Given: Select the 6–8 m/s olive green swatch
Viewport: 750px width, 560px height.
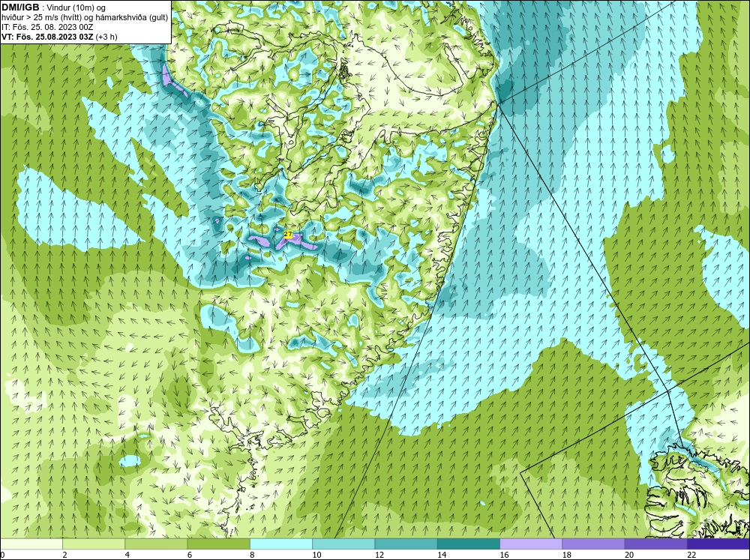Looking at the screenshot, I should tap(218, 544).
